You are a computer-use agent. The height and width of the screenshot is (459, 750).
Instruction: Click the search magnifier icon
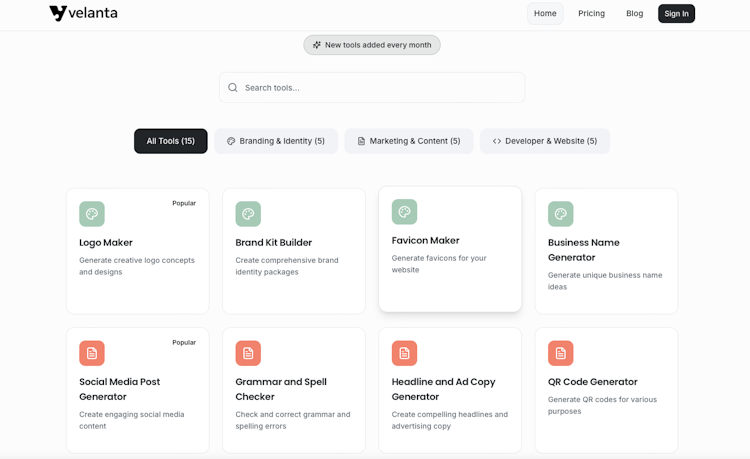click(233, 87)
